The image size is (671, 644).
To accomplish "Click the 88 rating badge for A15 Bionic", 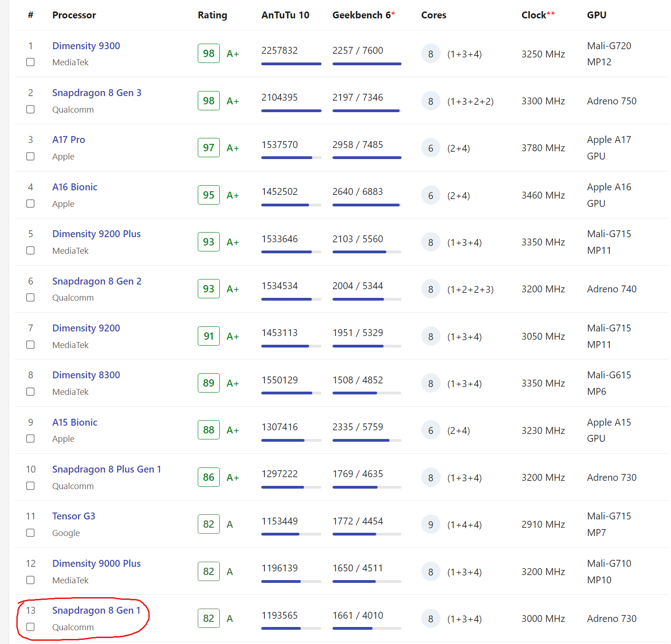I will tap(209, 430).
